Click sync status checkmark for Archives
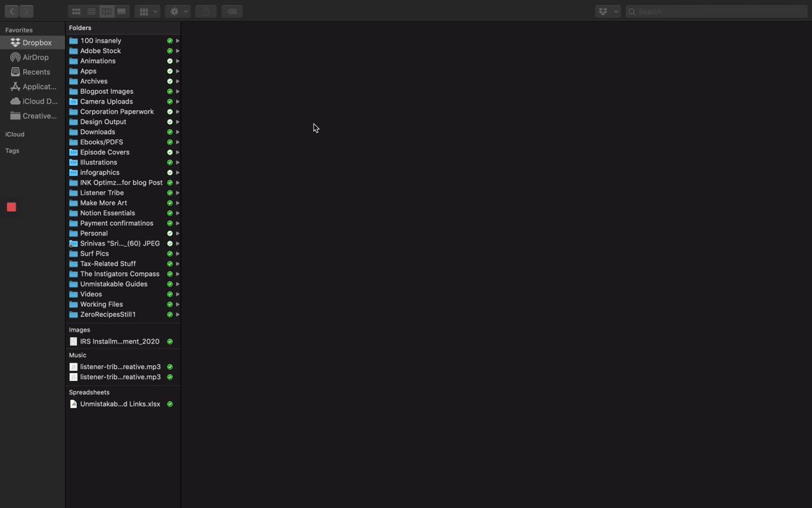Image resolution: width=812 pixels, height=508 pixels. tap(170, 81)
